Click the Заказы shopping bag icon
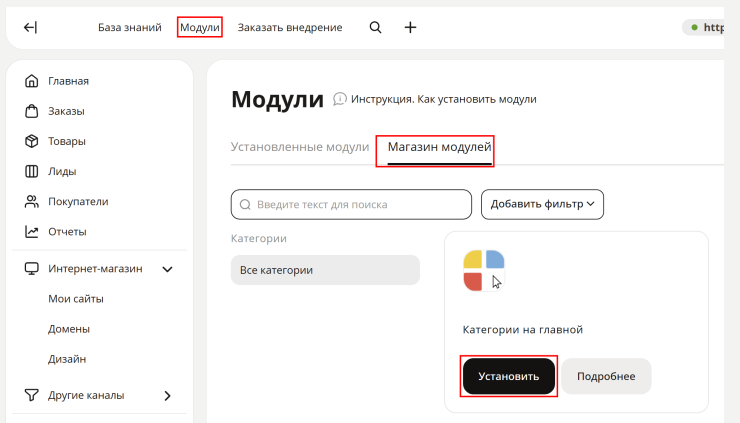 (32, 111)
